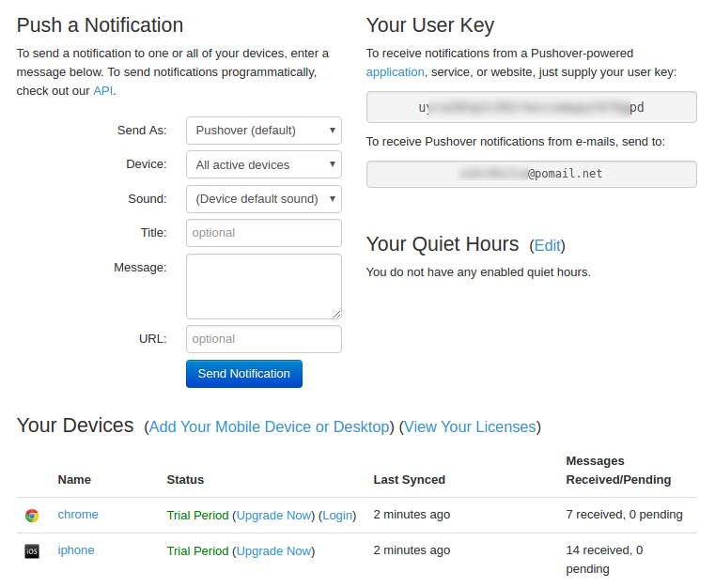Click the '7 received, 0 pending' cell
The image size is (715, 588).
tap(624, 514)
